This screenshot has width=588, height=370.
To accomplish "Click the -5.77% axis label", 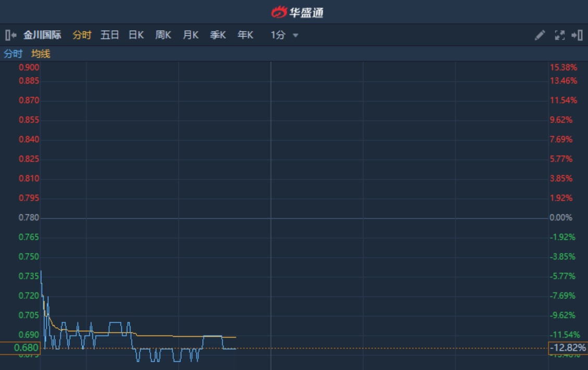I will (x=562, y=276).
